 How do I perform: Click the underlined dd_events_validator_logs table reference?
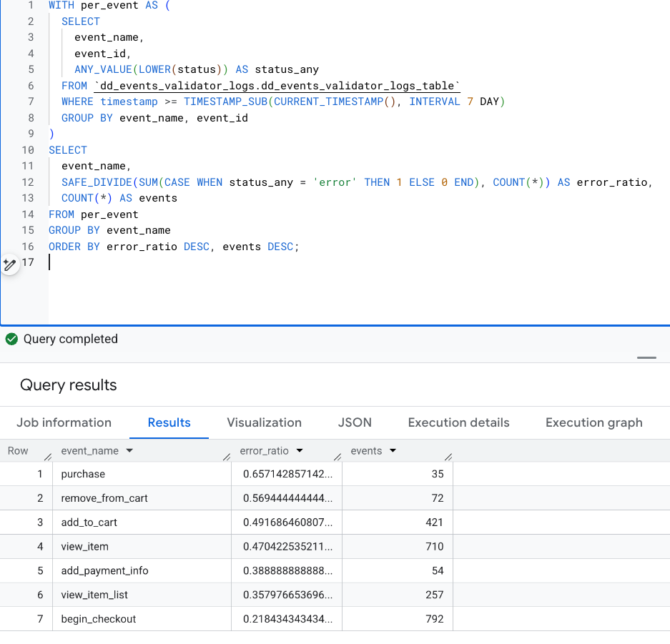tap(277, 86)
